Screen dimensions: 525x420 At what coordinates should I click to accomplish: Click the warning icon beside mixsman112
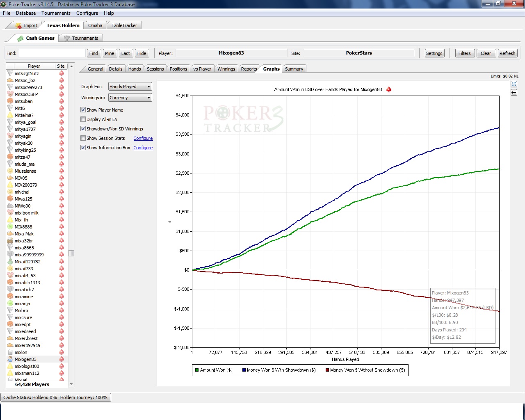tap(10, 373)
